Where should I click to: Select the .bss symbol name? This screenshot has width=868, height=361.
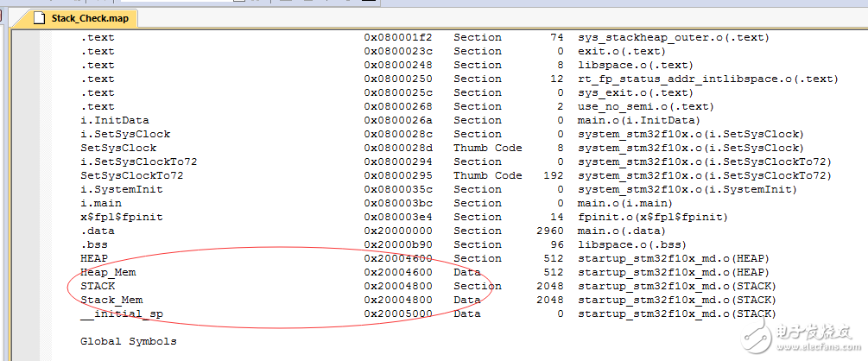pyautogui.click(x=94, y=245)
